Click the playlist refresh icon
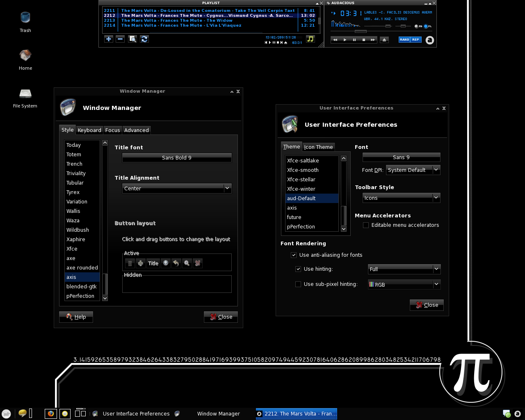Viewport: 525px width, 420px height. pos(144,39)
